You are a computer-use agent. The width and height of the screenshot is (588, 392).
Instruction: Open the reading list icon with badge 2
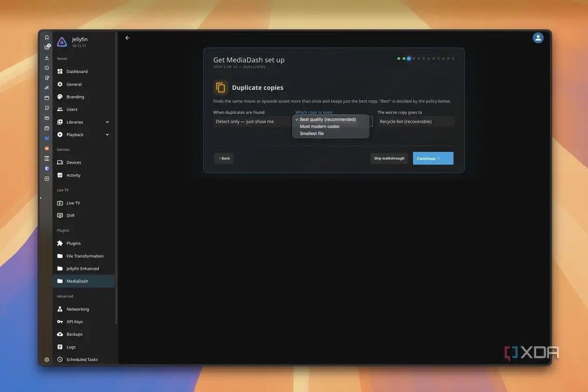(x=47, y=47)
